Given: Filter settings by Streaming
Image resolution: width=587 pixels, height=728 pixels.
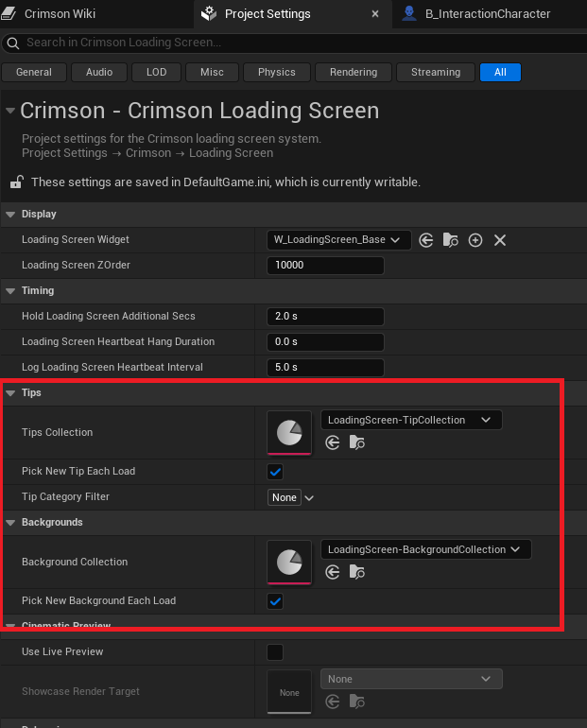Looking at the screenshot, I should pyautogui.click(x=436, y=72).
